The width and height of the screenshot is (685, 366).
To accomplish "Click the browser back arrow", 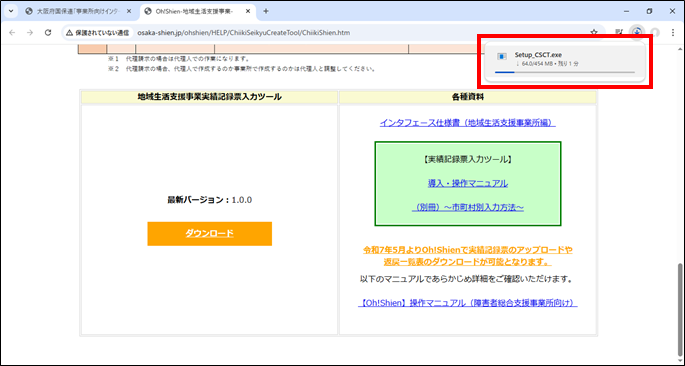I will 12,33.
